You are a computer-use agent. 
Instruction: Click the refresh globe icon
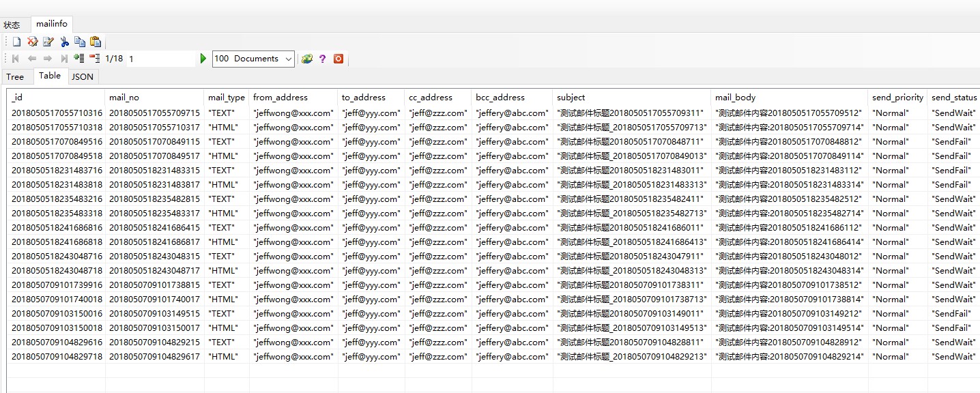click(307, 59)
